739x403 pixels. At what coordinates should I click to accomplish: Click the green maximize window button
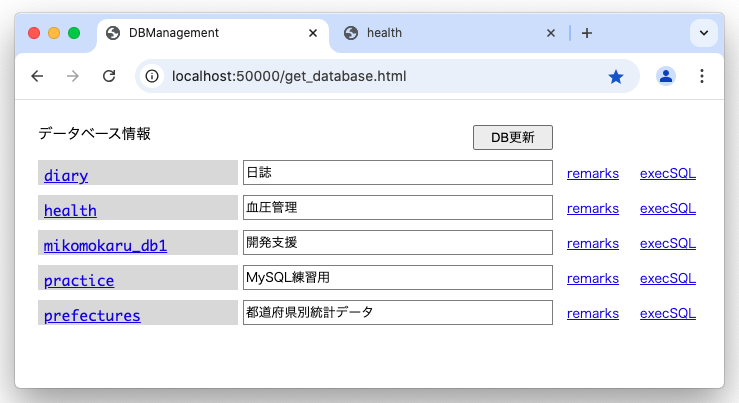[x=74, y=33]
